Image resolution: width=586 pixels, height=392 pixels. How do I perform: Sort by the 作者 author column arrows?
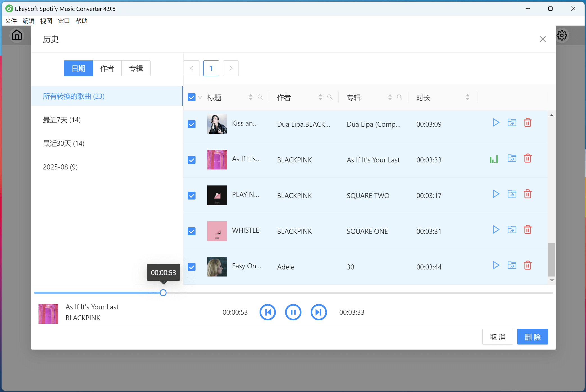click(x=320, y=97)
